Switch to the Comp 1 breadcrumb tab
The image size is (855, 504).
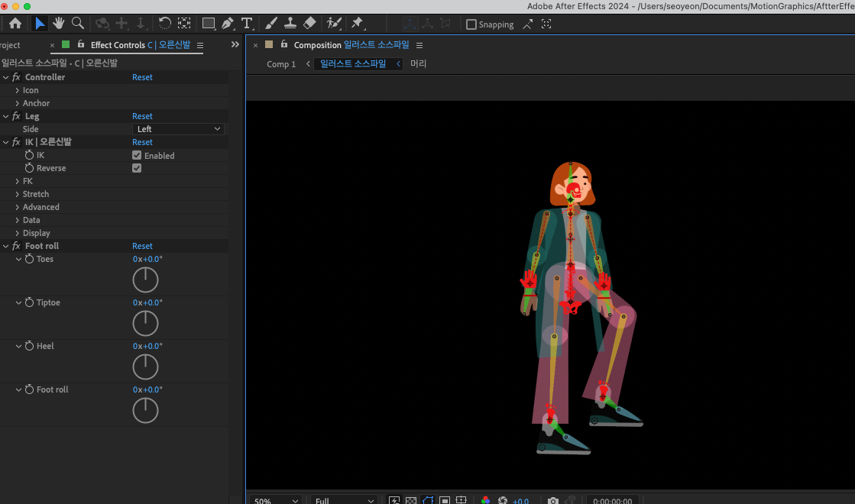280,64
